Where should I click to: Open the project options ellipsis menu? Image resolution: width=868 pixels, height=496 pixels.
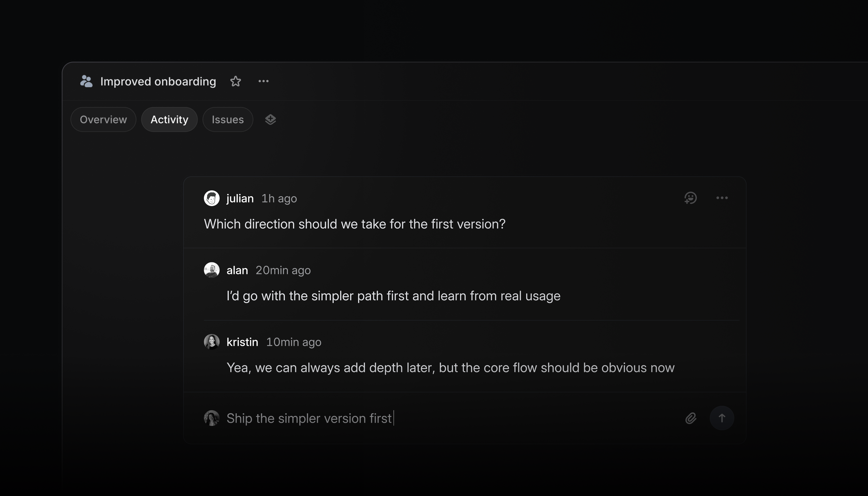[263, 81]
